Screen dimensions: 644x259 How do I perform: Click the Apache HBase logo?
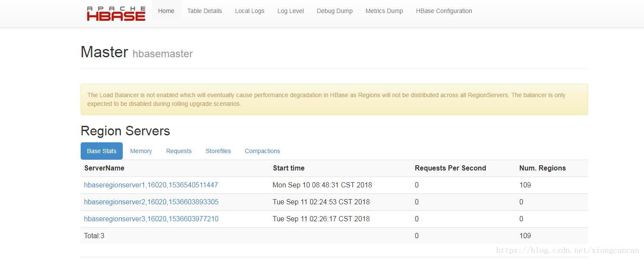pyautogui.click(x=116, y=14)
